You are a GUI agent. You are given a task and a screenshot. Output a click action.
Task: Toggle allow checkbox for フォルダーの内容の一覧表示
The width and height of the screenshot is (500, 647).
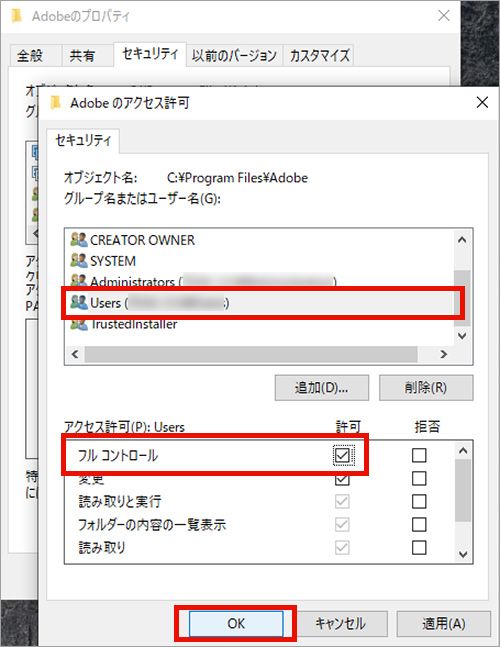342,524
